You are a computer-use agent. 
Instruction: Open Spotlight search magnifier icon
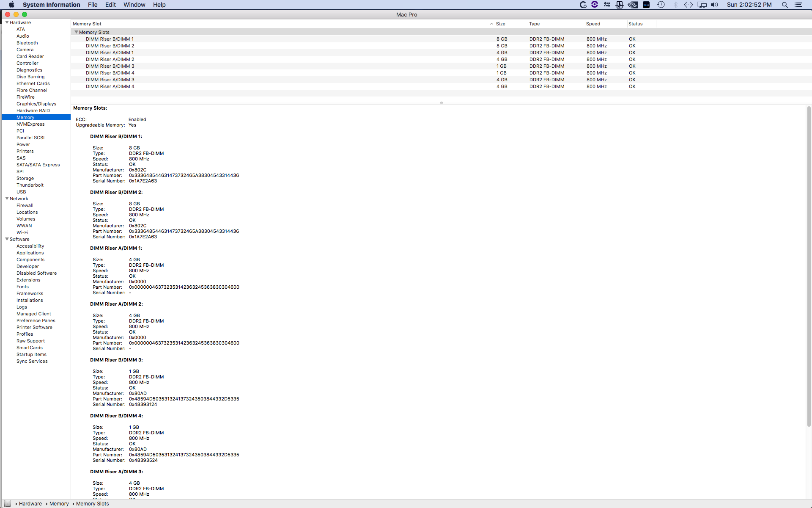coord(785,5)
